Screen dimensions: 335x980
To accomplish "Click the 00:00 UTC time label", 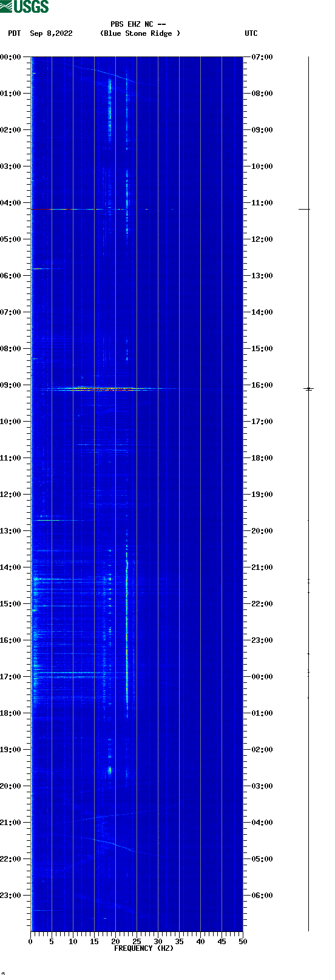I will [262, 677].
